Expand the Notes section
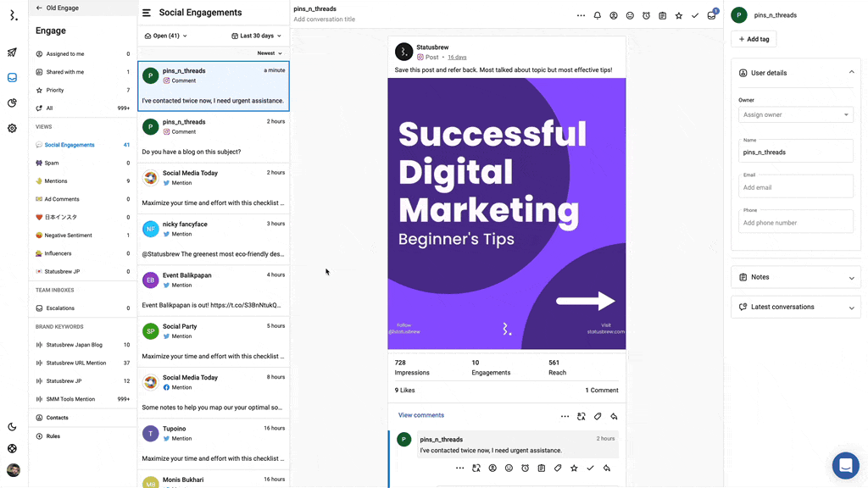Viewport: 868px width, 488px height. point(795,277)
